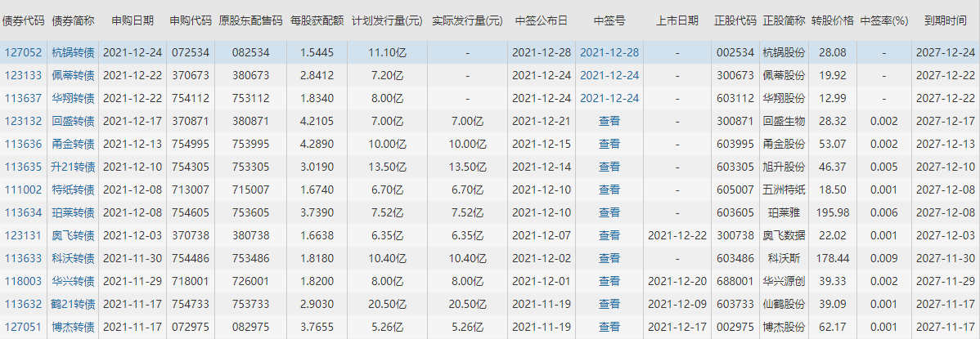Click 中签号 date link in 华翔转债 row
The height and width of the screenshot is (339, 980).
(x=609, y=98)
